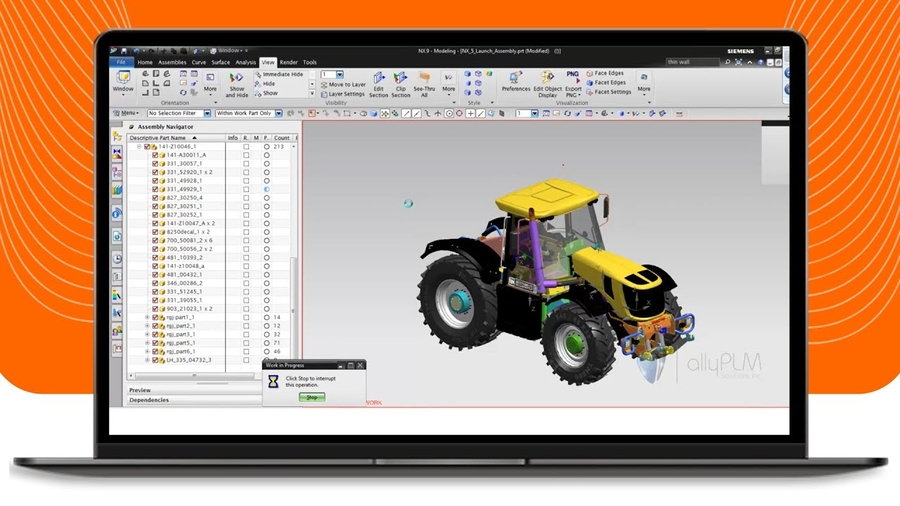
Task: Click the Stop button in Work in Progress
Action: (312, 397)
